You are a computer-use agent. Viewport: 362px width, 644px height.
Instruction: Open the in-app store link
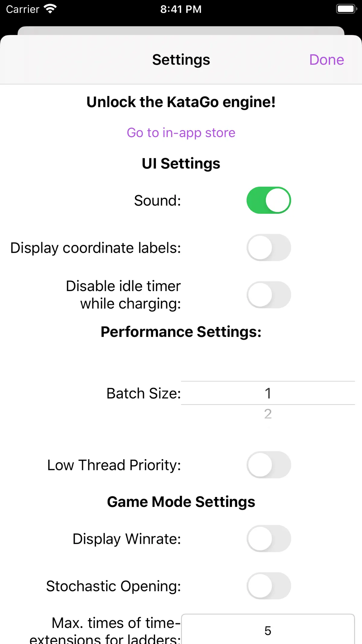tap(181, 133)
